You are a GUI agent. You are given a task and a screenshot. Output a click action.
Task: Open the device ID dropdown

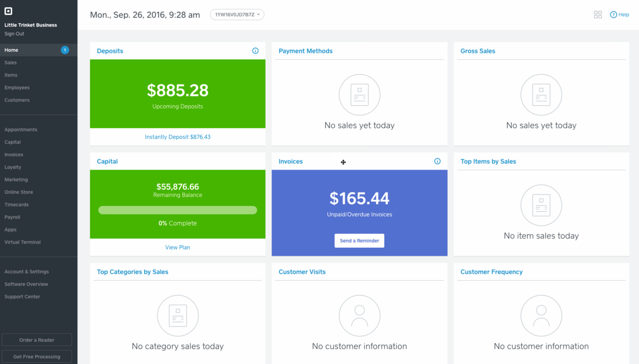tap(237, 14)
